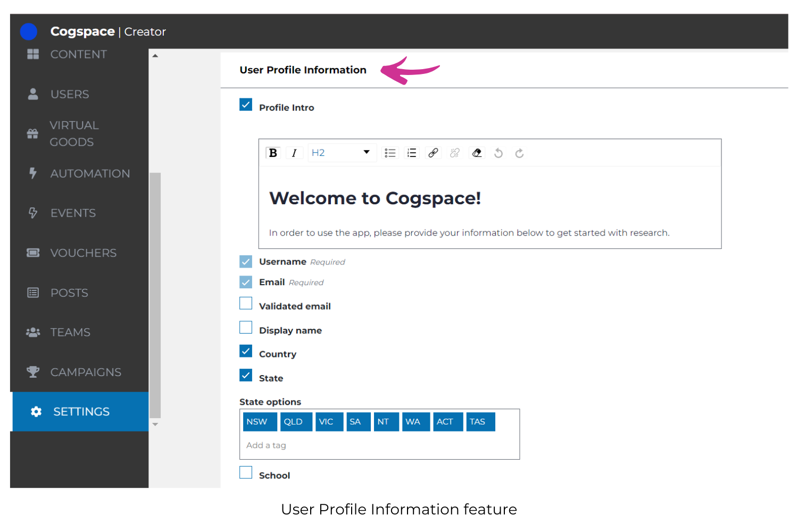The image size is (798, 532).
Task: Click the QLD state tag
Action: (x=296, y=422)
